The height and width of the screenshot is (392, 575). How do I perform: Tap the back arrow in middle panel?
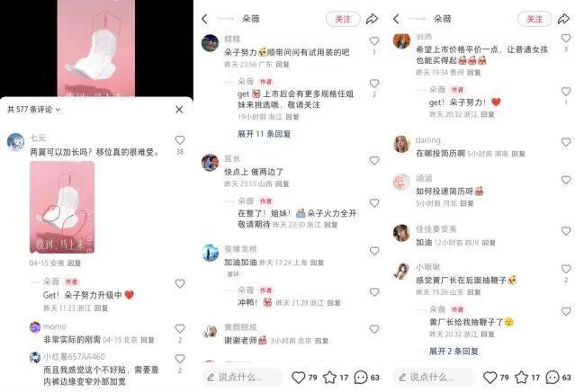(x=204, y=19)
